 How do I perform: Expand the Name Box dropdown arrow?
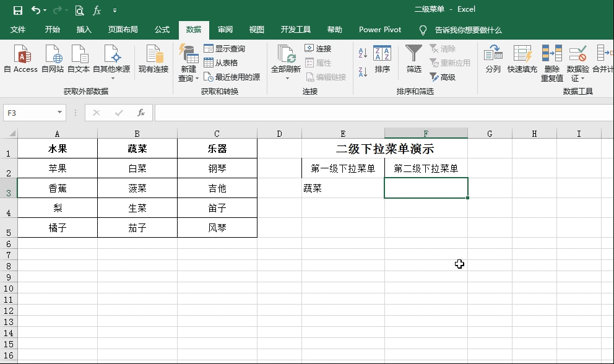coord(60,113)
